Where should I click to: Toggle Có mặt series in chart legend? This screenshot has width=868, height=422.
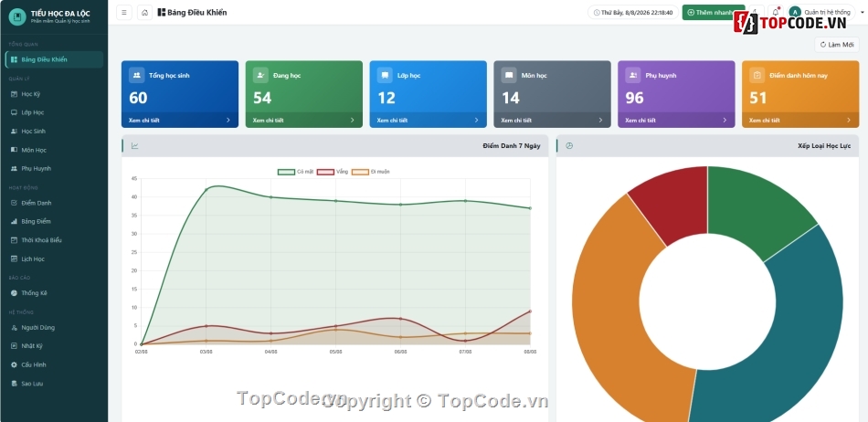(x=296, y=172)
